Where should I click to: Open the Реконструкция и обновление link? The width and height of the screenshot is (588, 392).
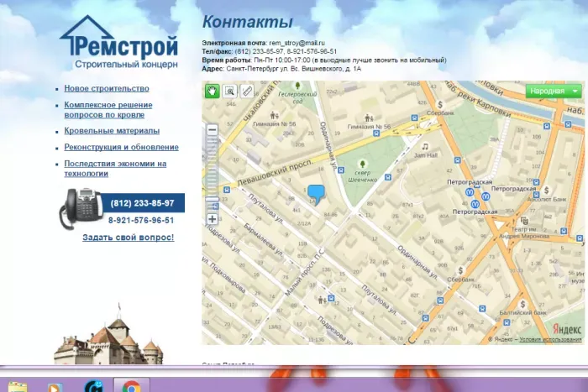tap(122, 147)
